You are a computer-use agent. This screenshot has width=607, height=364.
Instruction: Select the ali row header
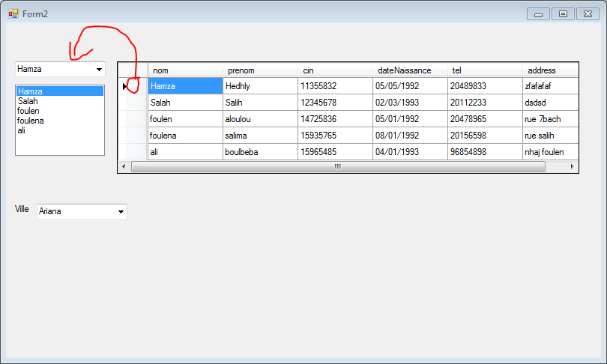point(133,152)
